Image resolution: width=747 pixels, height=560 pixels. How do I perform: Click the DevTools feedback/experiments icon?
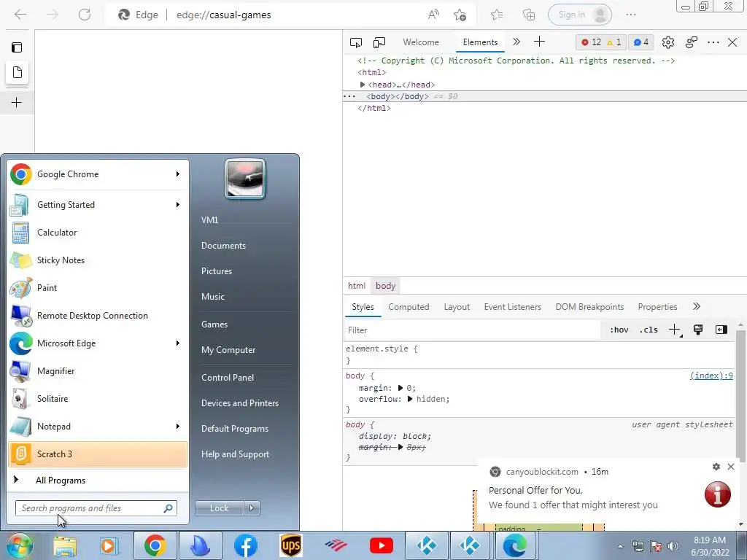point(692,42)
